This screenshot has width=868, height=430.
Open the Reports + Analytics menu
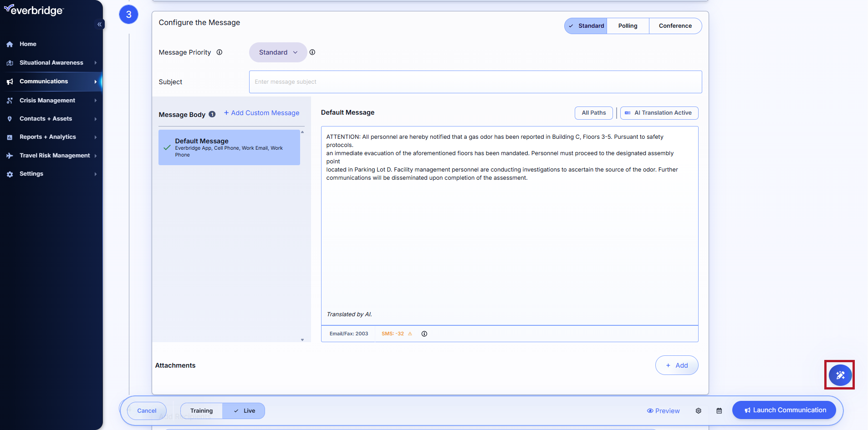[x=48, y=137]
